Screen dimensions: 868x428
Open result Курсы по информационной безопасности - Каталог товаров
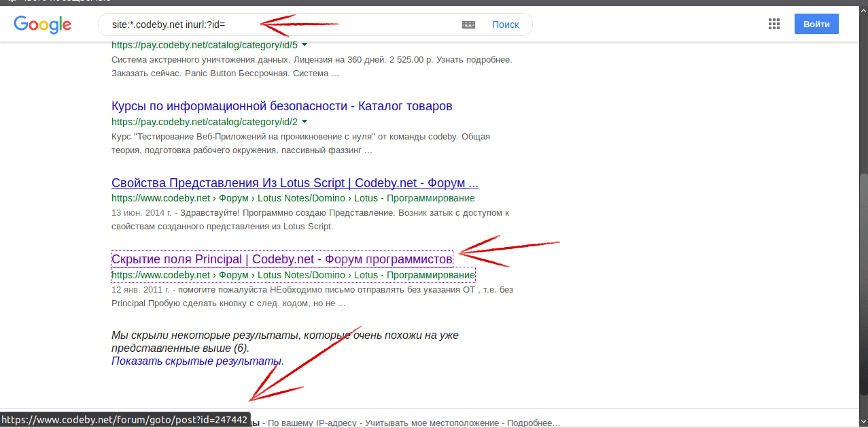(x=281, y=106)
